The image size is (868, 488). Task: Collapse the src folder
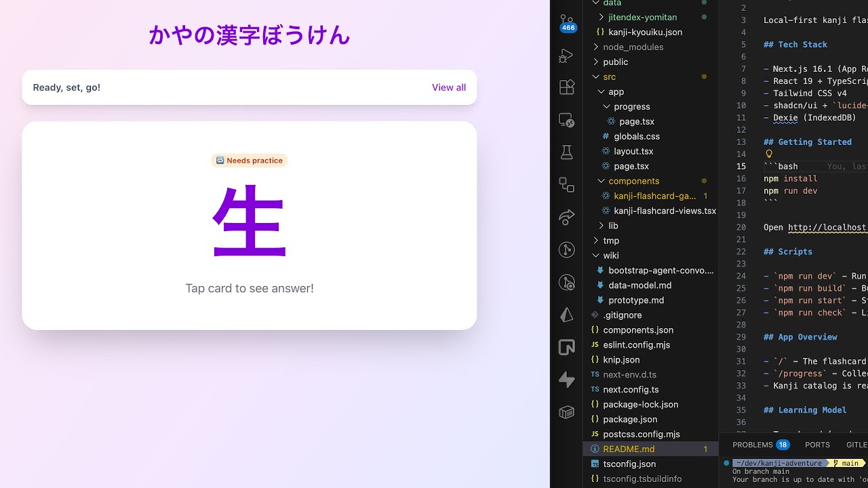pos(595,77)
